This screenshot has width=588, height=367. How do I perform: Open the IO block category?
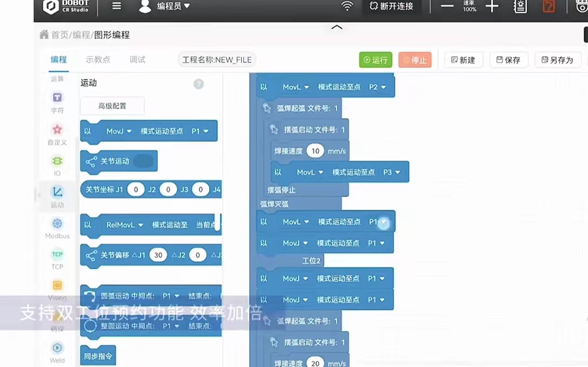57,161
